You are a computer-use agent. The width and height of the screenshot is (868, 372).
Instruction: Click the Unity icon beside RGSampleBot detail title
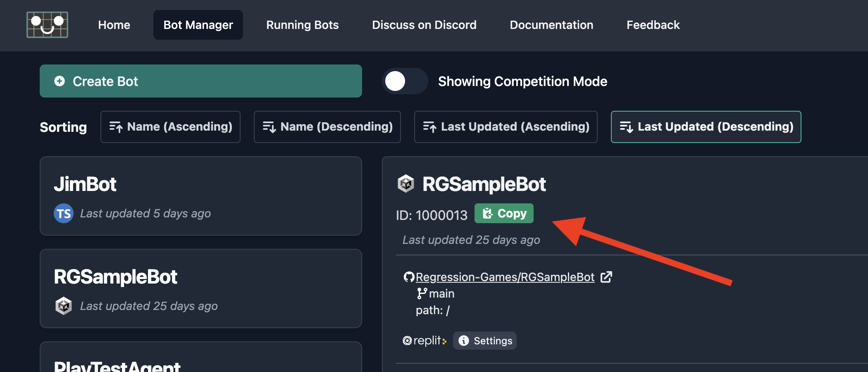(x=406, y=184)
